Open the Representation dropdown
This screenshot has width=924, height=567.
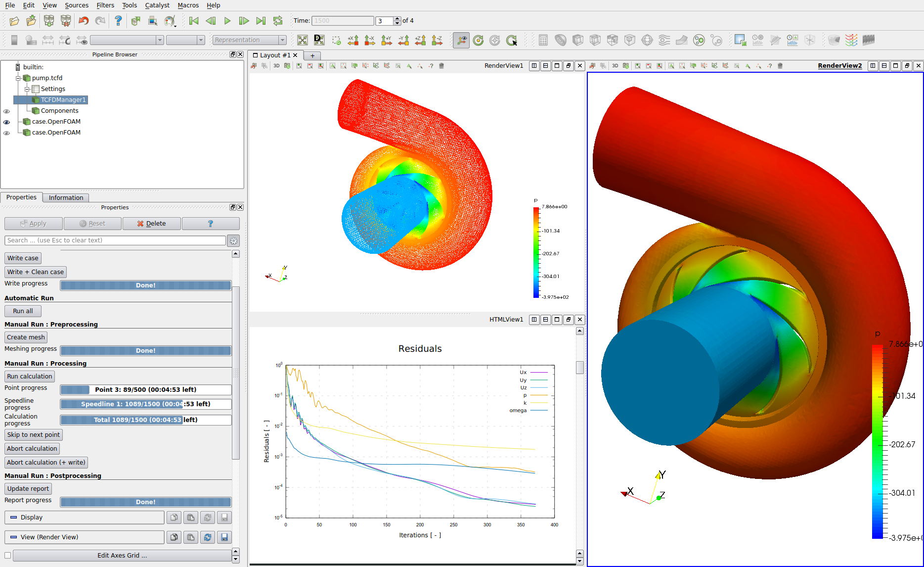pyautogui.click(x=249, y=40)
